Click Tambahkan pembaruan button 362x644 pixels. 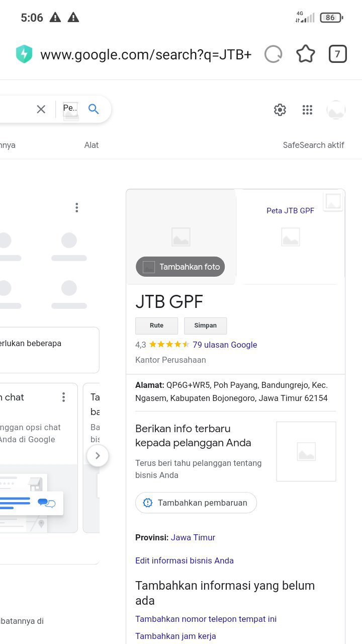click(x=196, y=503)
